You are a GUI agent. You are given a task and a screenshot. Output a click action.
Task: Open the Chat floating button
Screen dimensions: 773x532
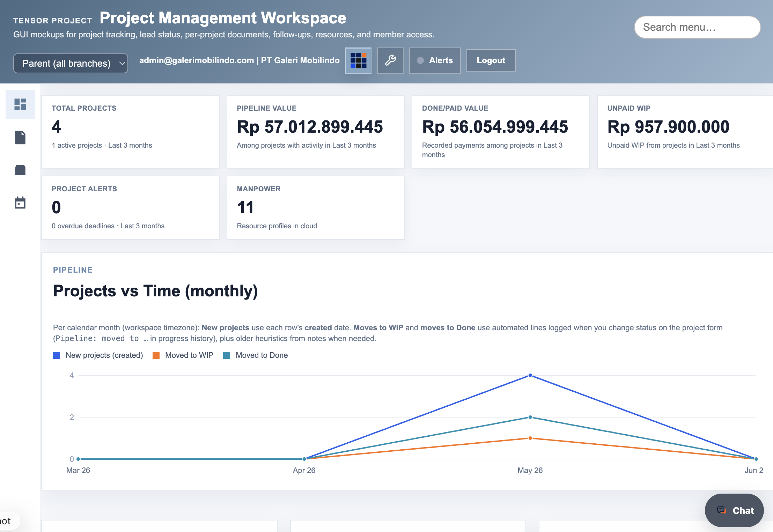pos(734,510)
